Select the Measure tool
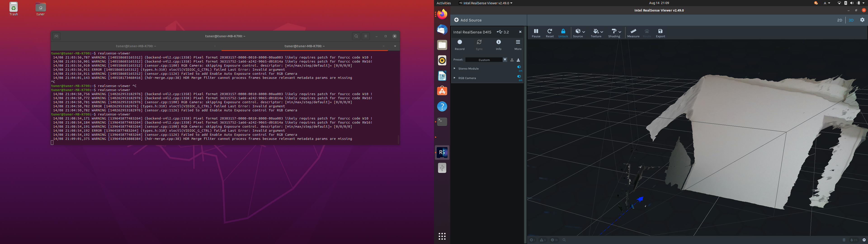The width and height of the screenshot is (868, 244). [x=633, y=33]
